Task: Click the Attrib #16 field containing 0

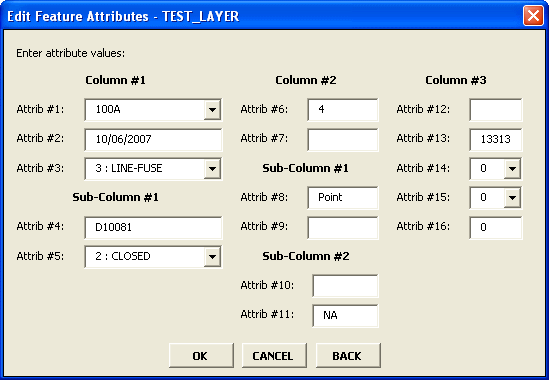Action: pos(495,227)
